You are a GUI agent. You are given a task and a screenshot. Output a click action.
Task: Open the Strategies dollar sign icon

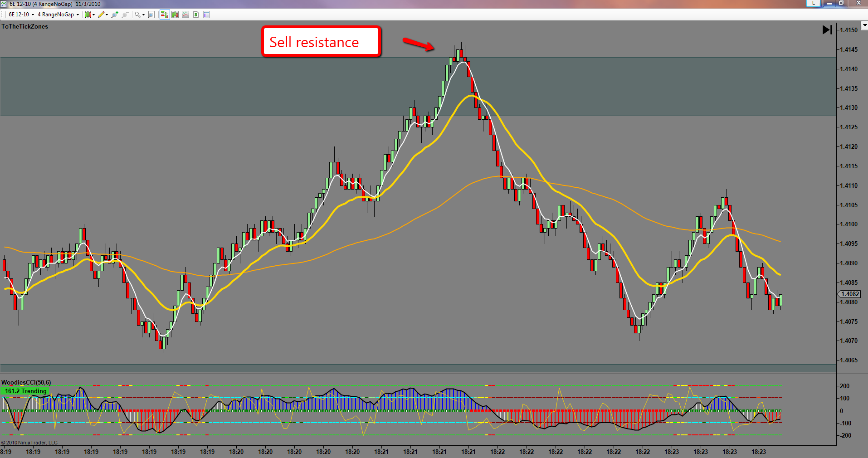pyautogui.click(x=196, y=15)
